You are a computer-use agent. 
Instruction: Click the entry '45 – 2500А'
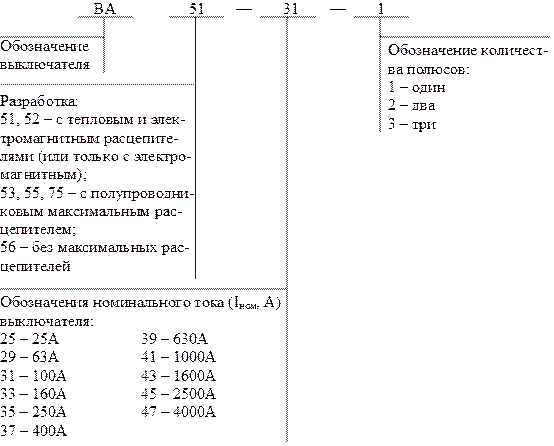(178, 394)
